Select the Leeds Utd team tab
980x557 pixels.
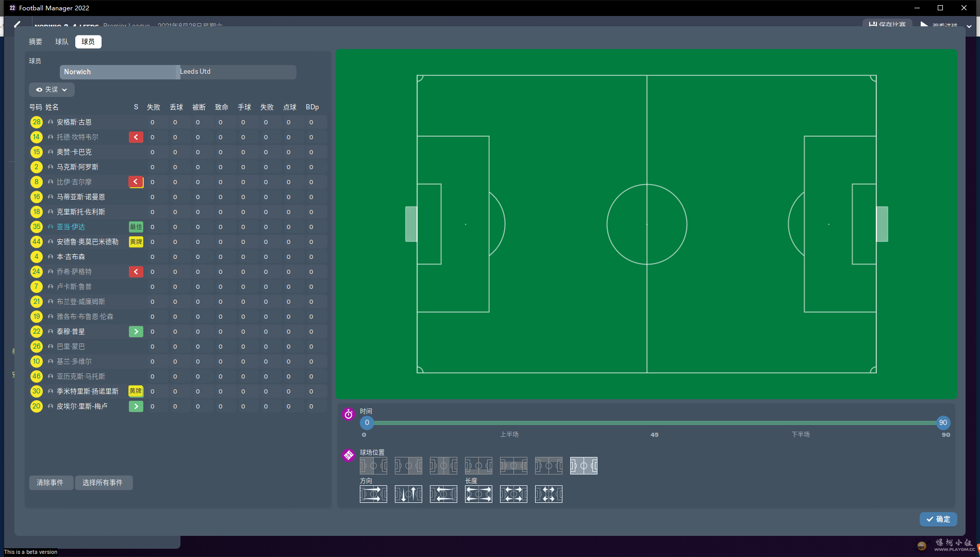click(237, 72)
